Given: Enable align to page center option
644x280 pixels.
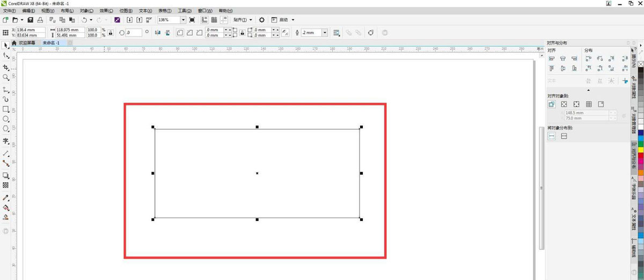Looking at the screenshot, I should [x=576, y=104].
